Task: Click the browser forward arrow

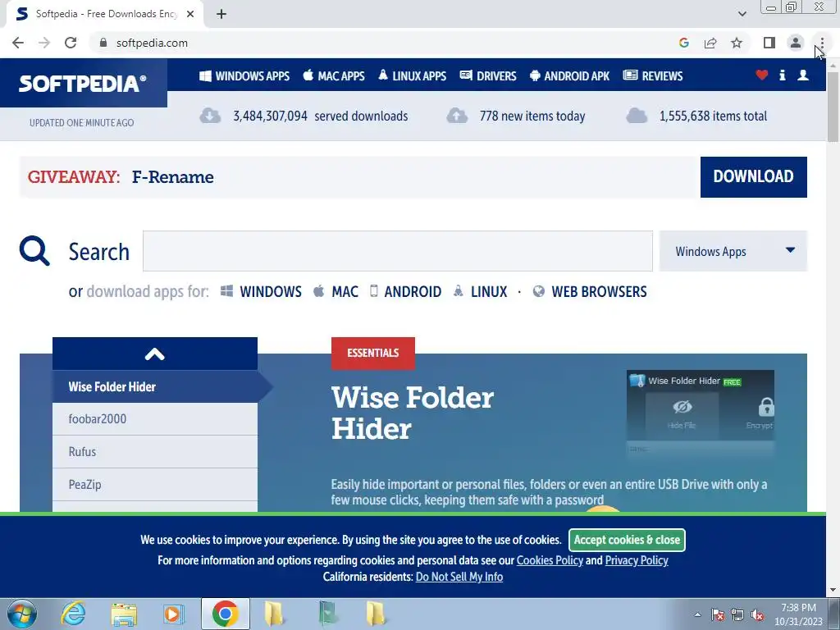Action: (x=44, y=43)
